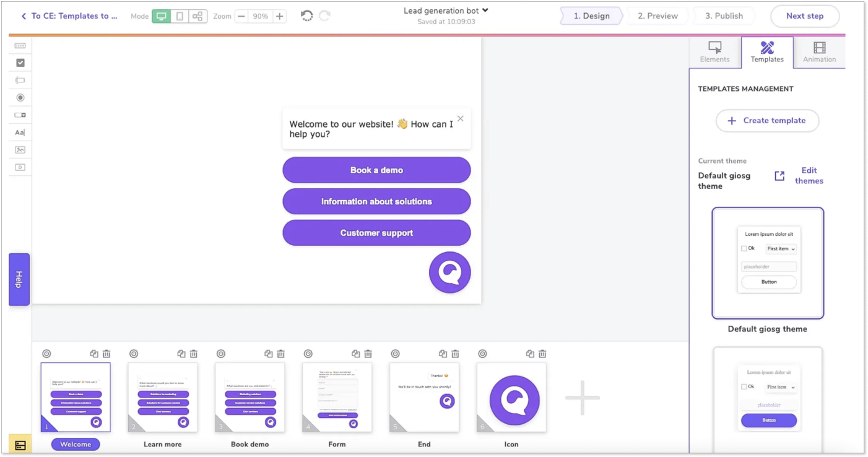Screen dimensions: 868x457
Task: Open the Edit themes link
Action: [x=809, y=176]
